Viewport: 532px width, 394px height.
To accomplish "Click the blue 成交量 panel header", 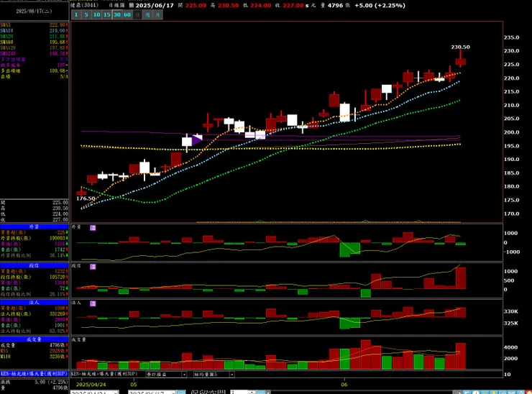I will point(34,339).
